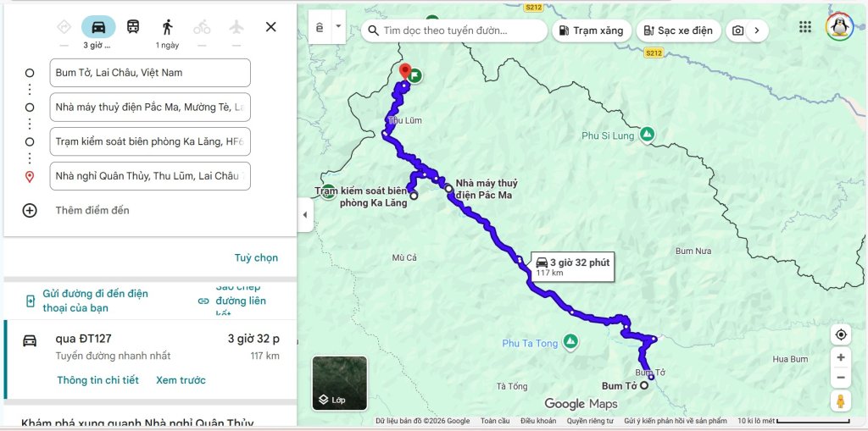Toggle the Sạc xe điện filter chip
Image resolution: width=868 pixels, height=431 pixels.
tap(679, 30)
